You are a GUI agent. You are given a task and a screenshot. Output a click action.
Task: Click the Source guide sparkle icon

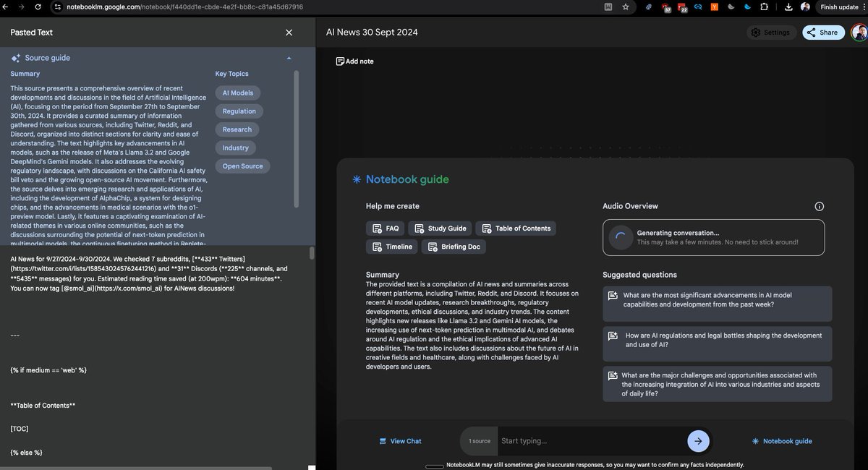15,58
